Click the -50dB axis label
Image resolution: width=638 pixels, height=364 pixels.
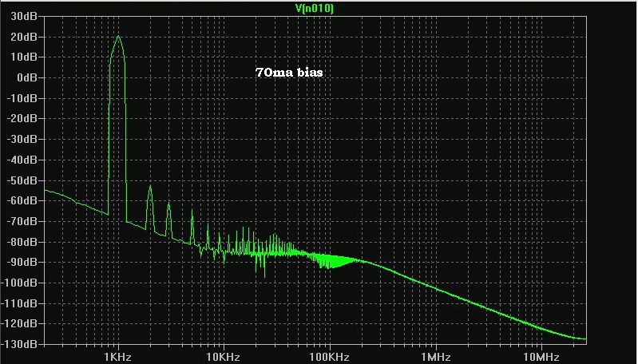coord(22,180)
